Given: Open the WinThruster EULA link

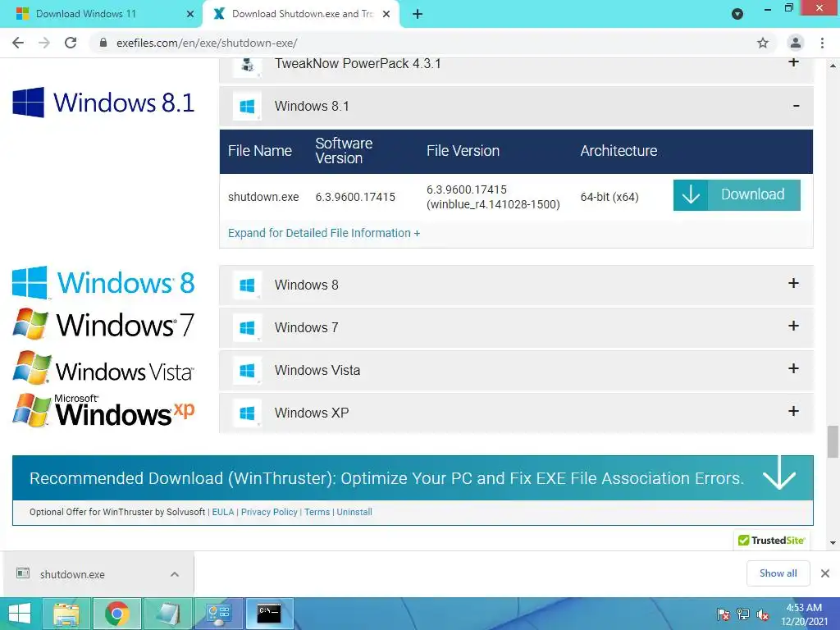Looking at the screenshot, I should click(223, 512).
